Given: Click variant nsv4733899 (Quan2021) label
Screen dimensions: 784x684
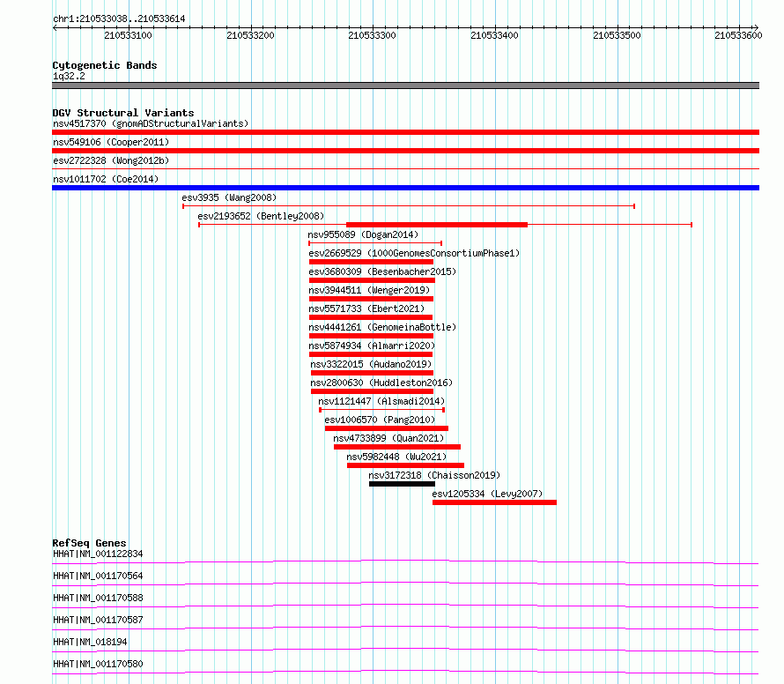Looking at the screenshot, I should click(388, 438).
